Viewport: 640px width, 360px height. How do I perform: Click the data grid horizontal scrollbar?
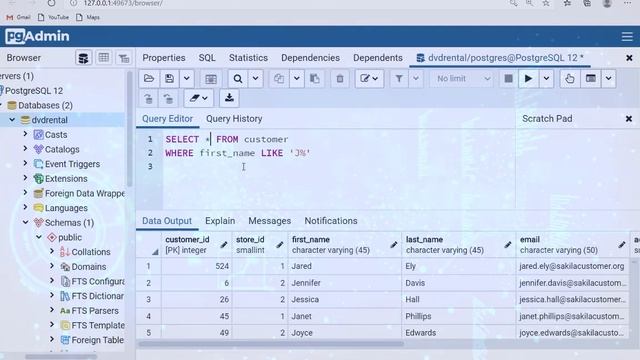[271, 344]
